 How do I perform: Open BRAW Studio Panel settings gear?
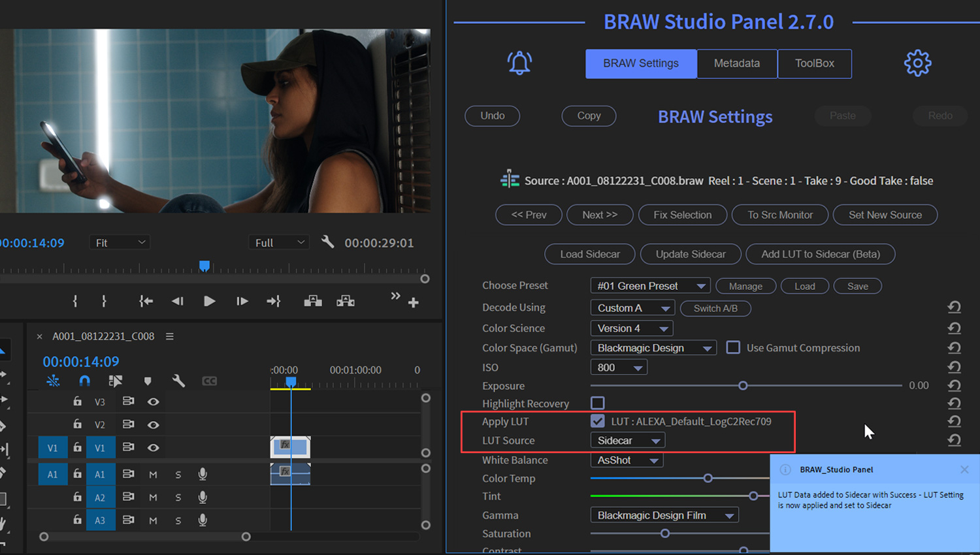[x=917, y=63]
